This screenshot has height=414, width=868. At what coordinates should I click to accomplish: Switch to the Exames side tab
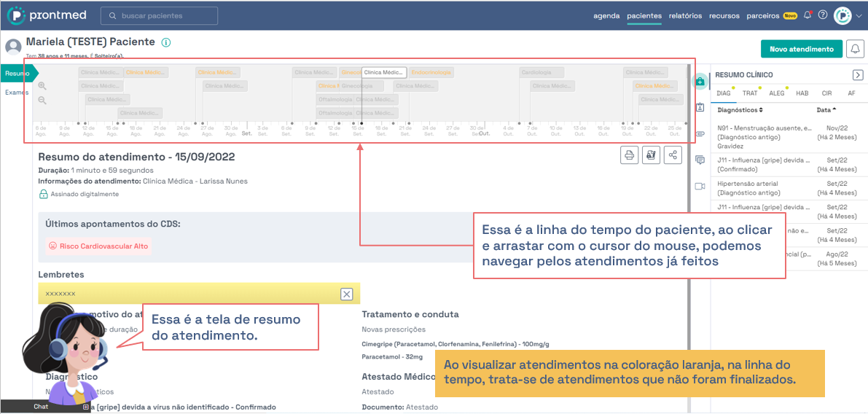[17, 93]
